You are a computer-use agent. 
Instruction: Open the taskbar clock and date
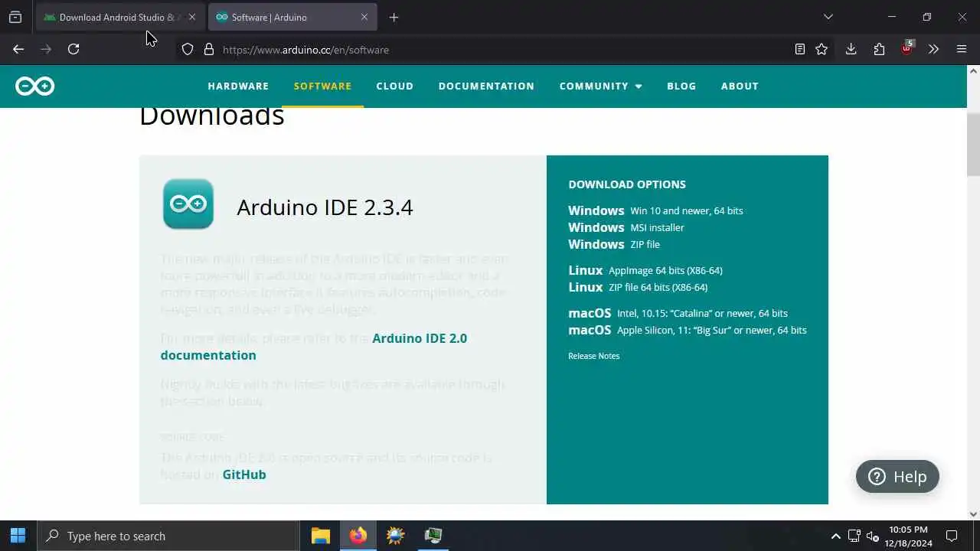(909, 536)
